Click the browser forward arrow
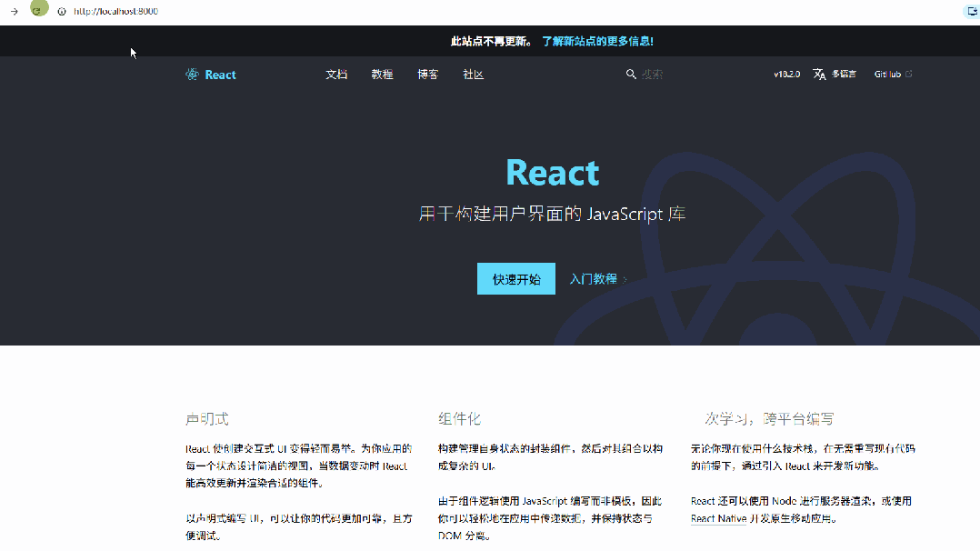980x551 pixels. [15, 11]
